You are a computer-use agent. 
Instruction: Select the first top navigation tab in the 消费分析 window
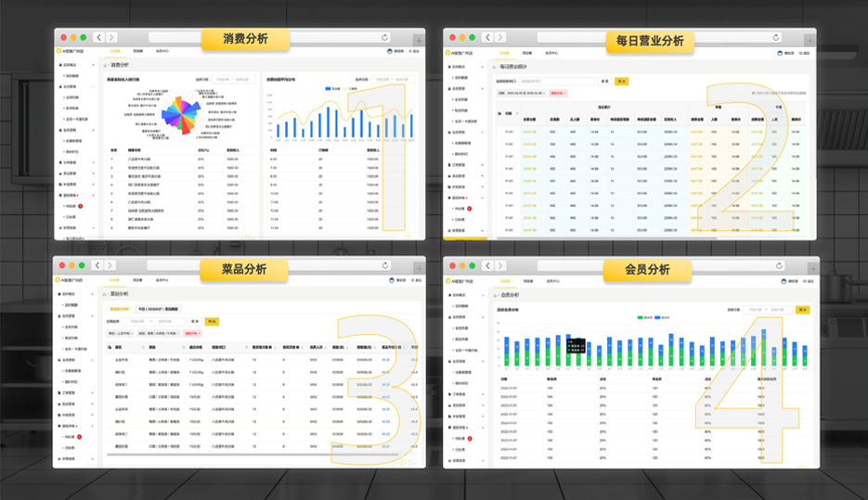coord(115,50)
